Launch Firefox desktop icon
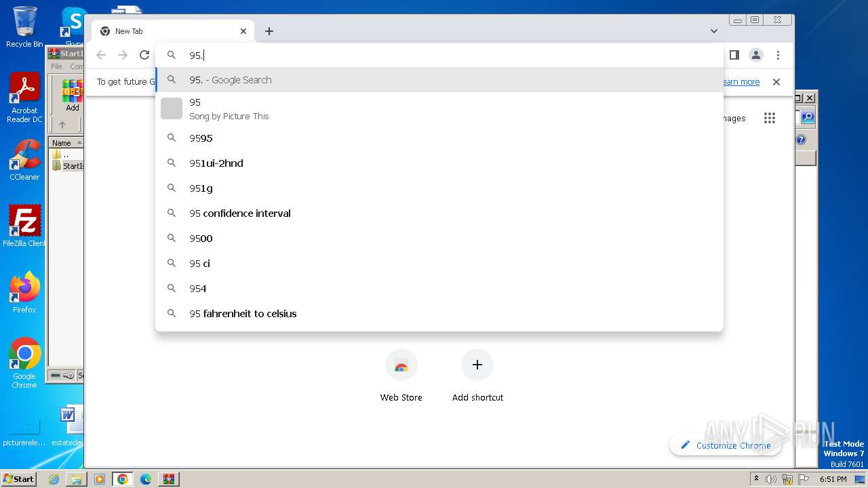 pos(24,293)
